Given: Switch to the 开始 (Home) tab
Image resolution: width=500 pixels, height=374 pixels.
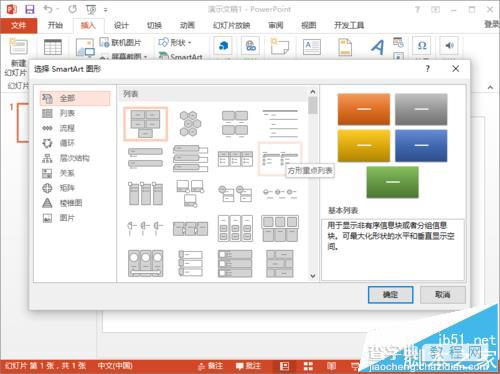Looking at the screenshot, I should tap(55, 25).
